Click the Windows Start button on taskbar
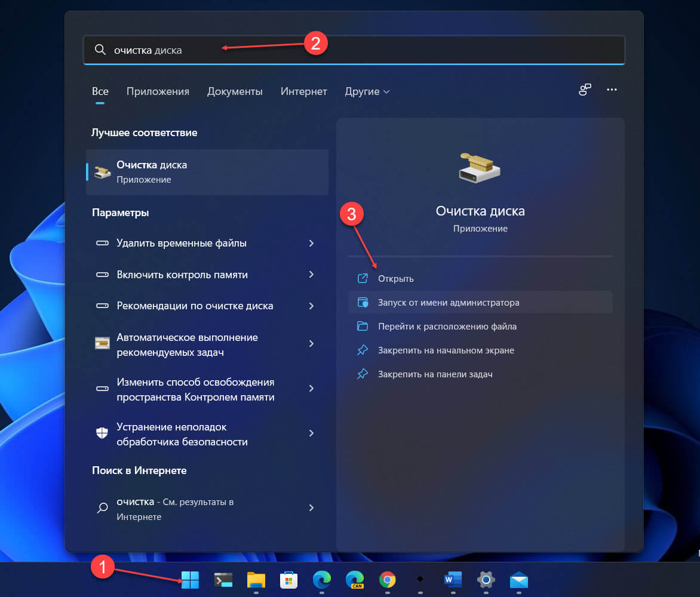 (x=190, y=580)
